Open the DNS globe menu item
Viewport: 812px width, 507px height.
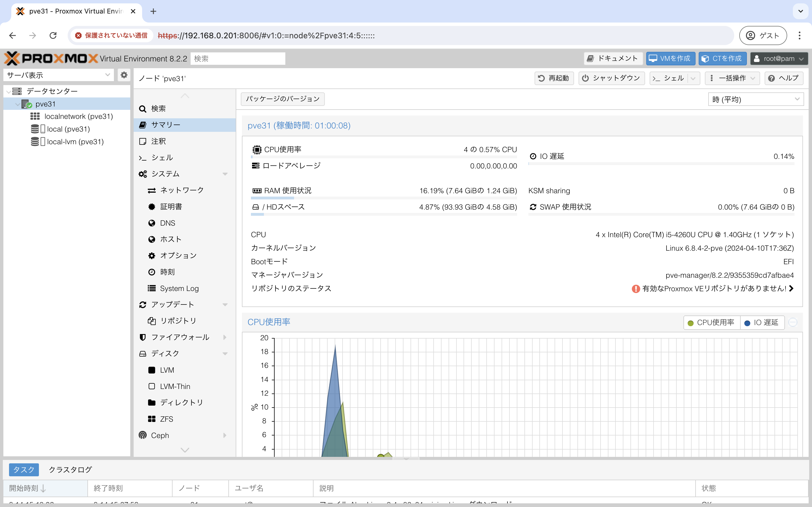coord(167,223)
